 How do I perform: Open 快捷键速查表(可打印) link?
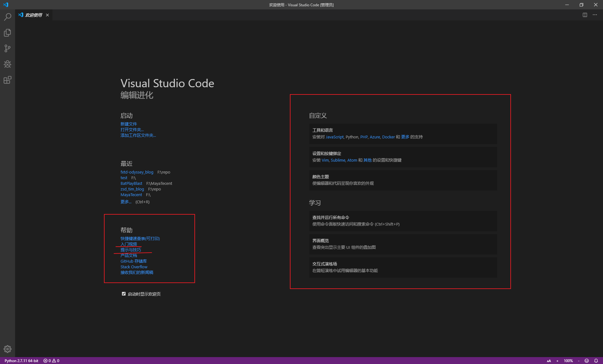pos(140,238)
